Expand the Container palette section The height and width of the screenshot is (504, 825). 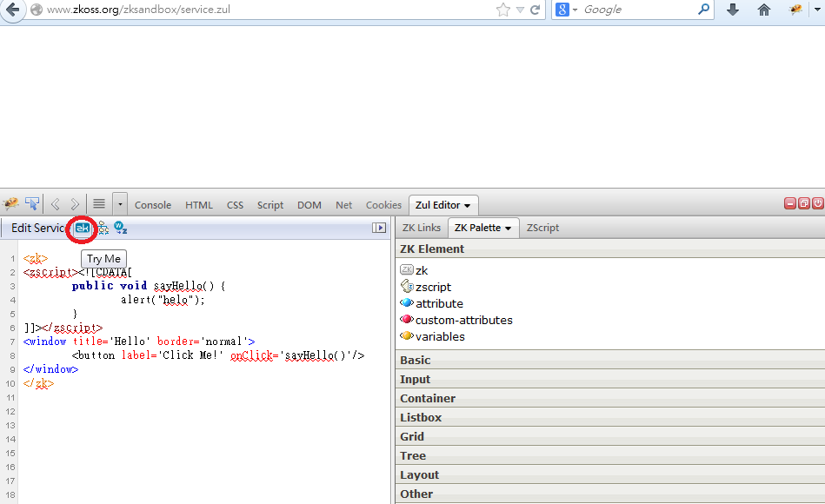tap(610, 398)
